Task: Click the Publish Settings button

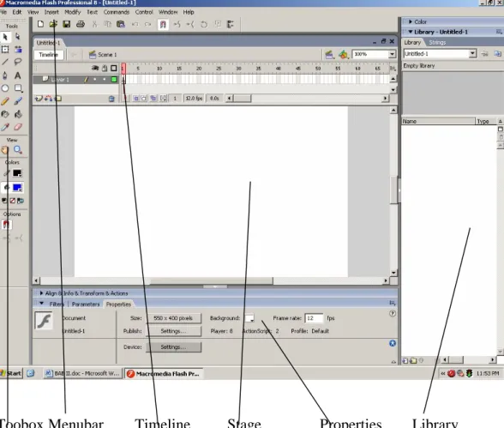Action: coord(173,331)
